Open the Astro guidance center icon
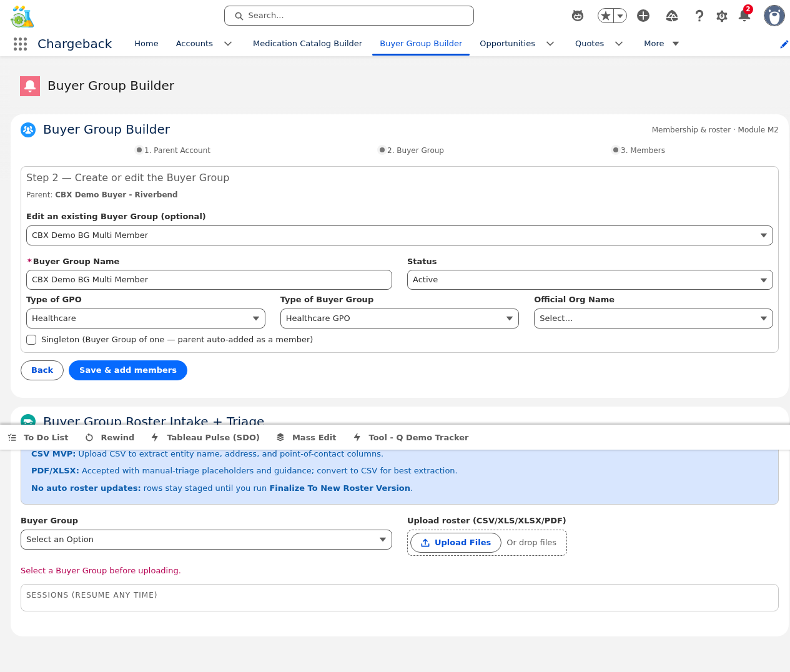This screenshot has height=672, width=790. (x=578, y=16)
